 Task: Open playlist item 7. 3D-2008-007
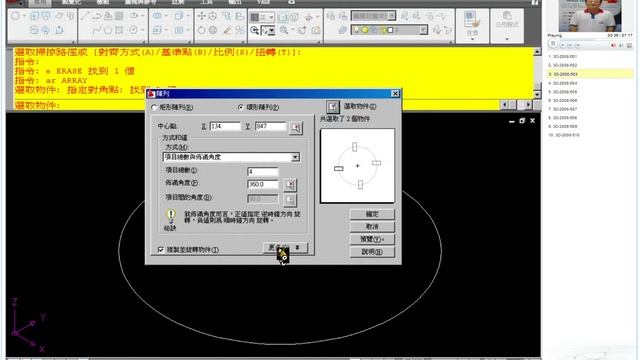pos(562,109)
